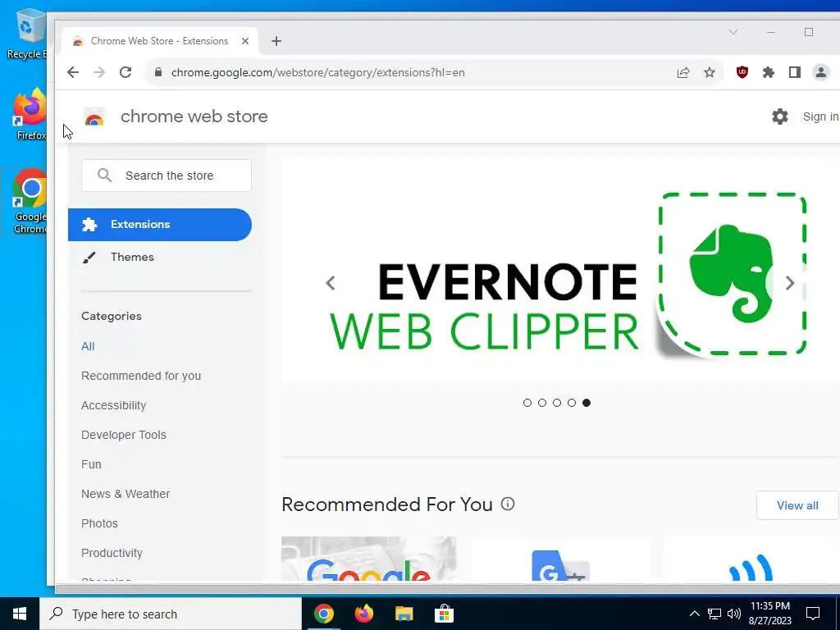Open the Google Translate extension card
Screen dimensions: 840x630
pos(560,559)
